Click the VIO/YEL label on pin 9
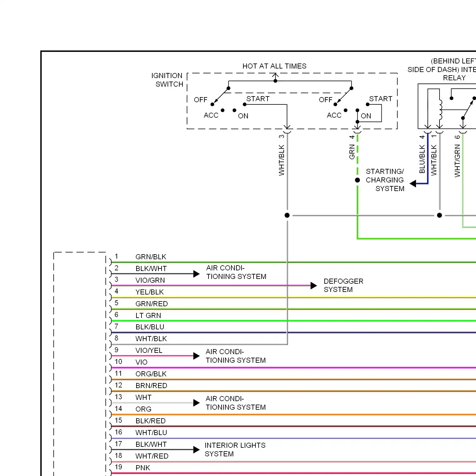Viewport: 476px width, 476px height. tap(149, 350)
